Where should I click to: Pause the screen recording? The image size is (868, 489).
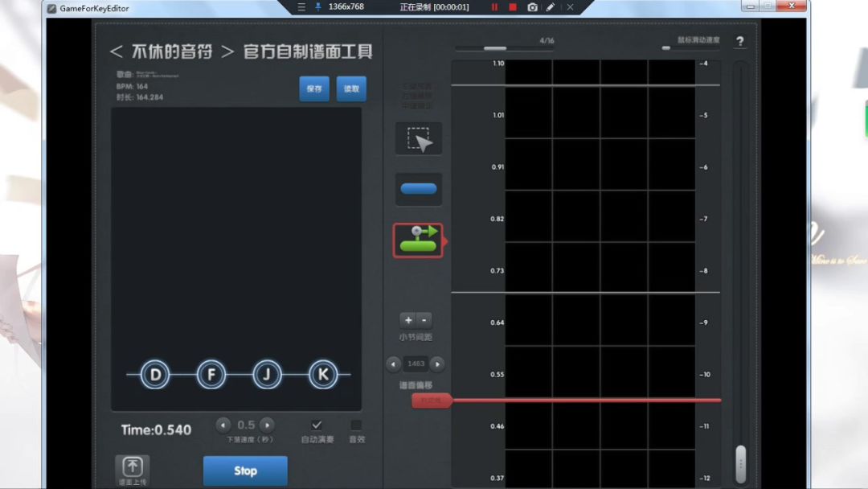point(494,7)
